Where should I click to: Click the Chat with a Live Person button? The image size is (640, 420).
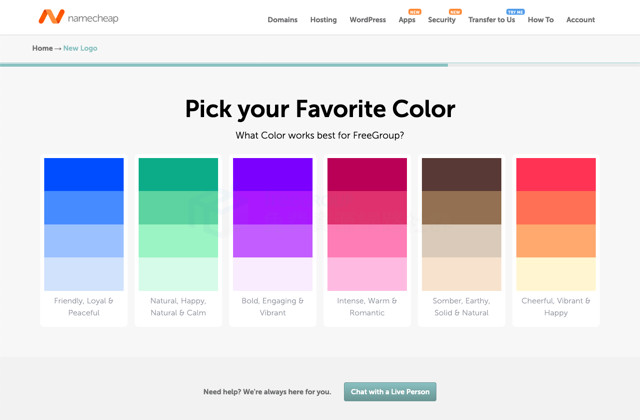pos(390,392)
